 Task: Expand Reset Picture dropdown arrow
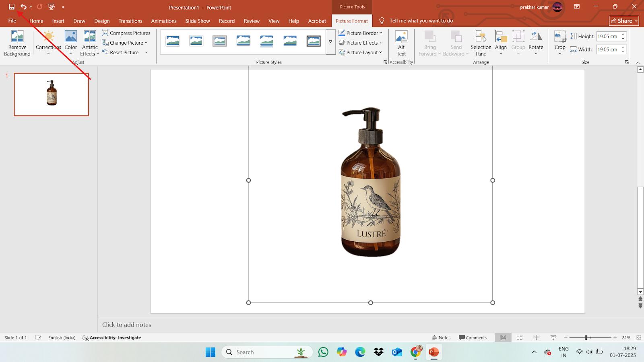click(x=146, y=52)
